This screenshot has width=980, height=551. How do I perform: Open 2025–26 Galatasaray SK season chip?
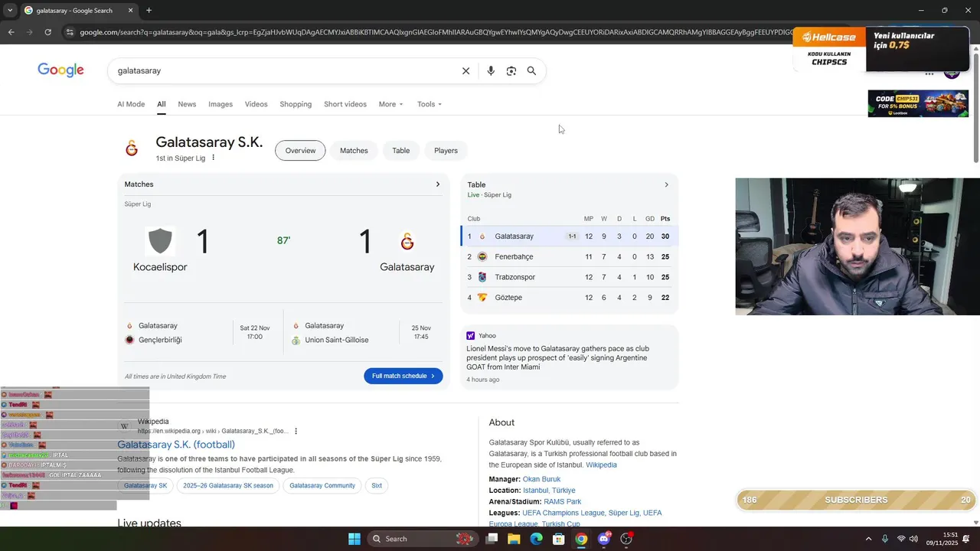pos(228,485)
